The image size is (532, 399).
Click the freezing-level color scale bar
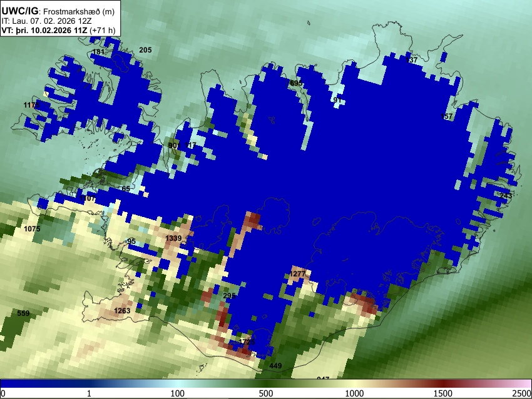click(x=266, y=384)
